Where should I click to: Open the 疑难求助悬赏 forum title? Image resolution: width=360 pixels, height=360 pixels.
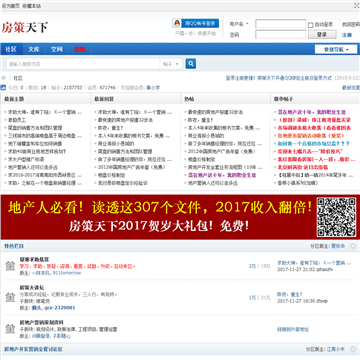pyautogui.click(x=34, y=259)
